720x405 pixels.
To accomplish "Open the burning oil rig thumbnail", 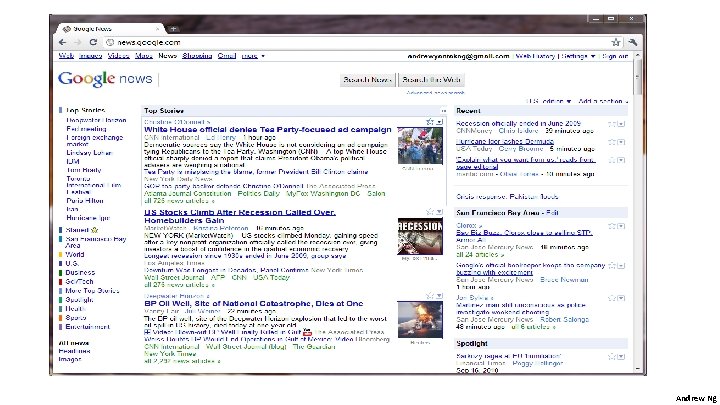I will (420, 320).
